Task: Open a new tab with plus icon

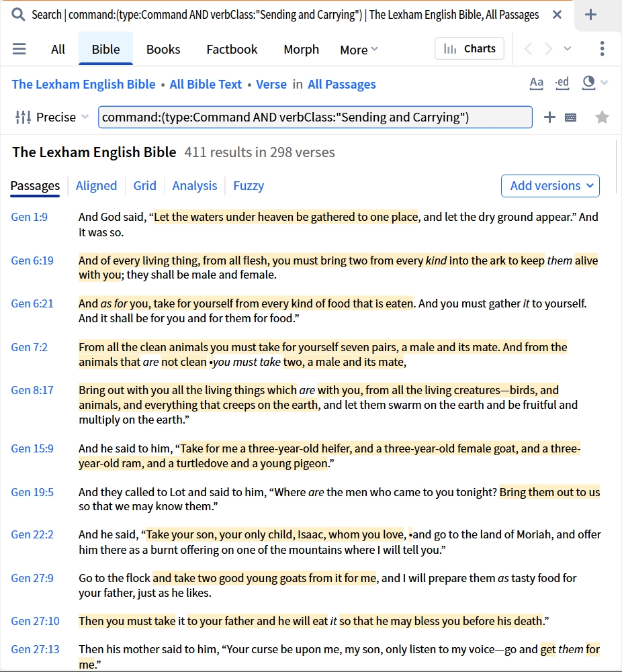Action: point(590,15)
